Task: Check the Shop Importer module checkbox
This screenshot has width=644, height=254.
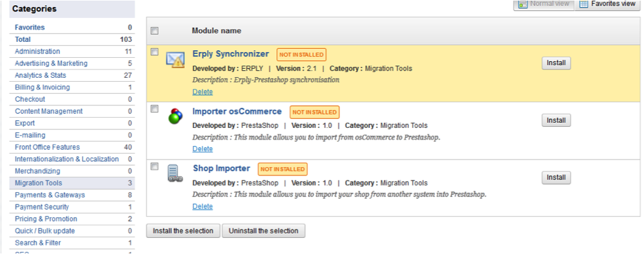Action: click(155, 166)
